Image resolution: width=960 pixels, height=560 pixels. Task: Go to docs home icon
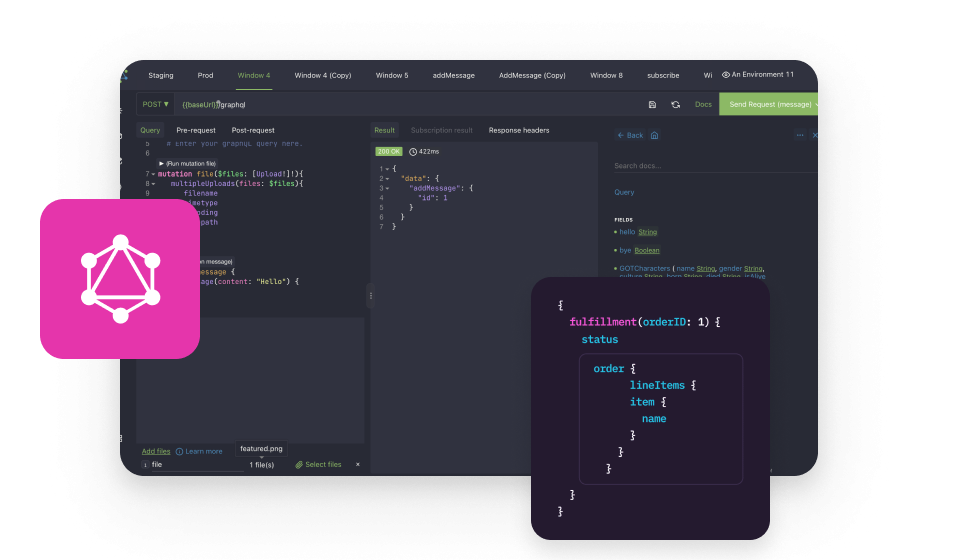(654, 135)
